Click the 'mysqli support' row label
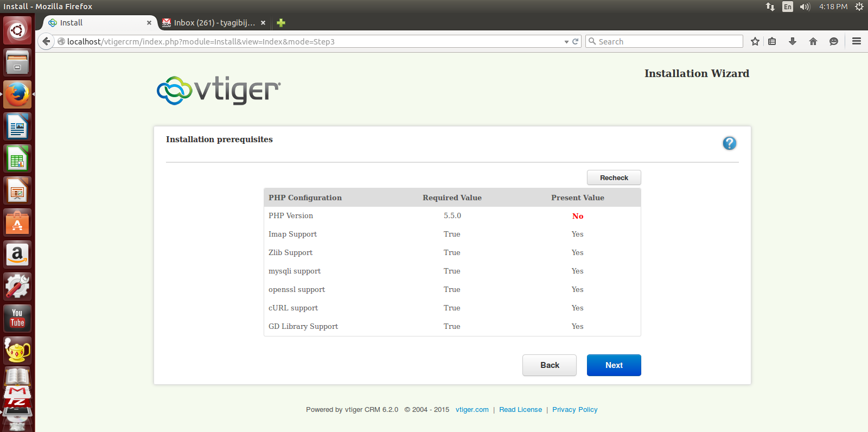 295,271
